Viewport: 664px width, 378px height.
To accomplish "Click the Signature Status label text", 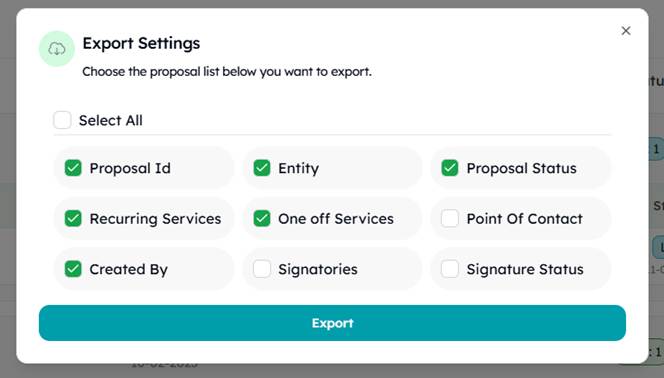I will pos(525,269).
